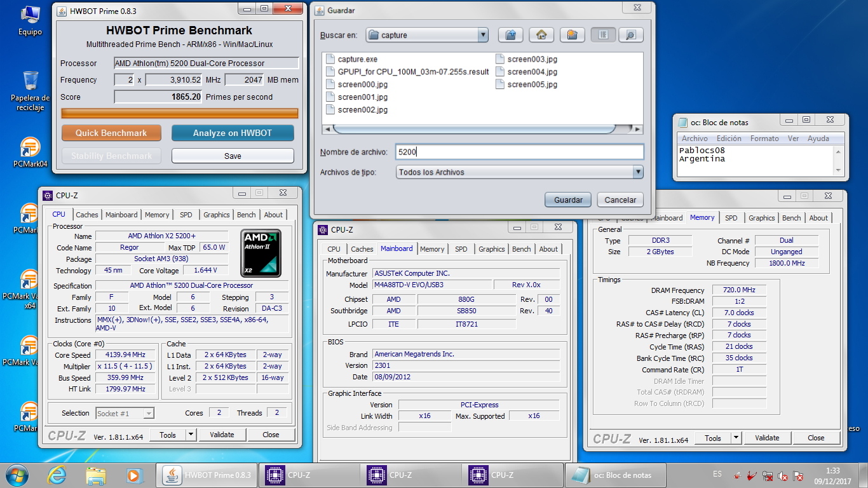868x488 pixels.
Task: Open the About tab in left CPU-Z
Action: 273,215
